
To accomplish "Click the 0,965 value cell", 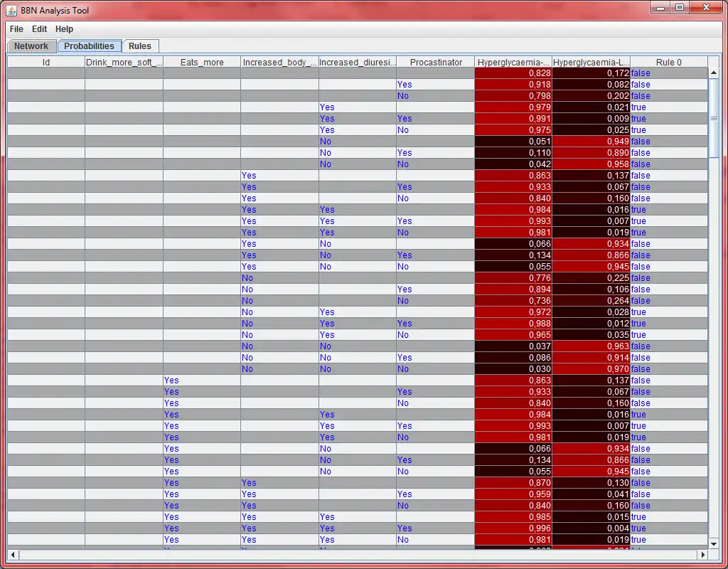I will (x=513, y=335).
